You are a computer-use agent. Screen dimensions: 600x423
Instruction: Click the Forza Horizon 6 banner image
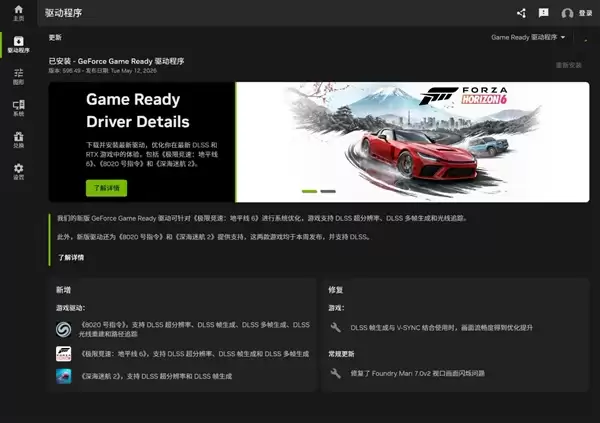pos(412,142)
